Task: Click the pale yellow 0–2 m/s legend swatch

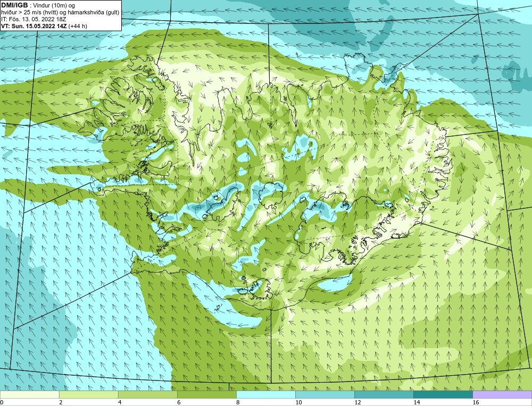Action: [29, 394]
